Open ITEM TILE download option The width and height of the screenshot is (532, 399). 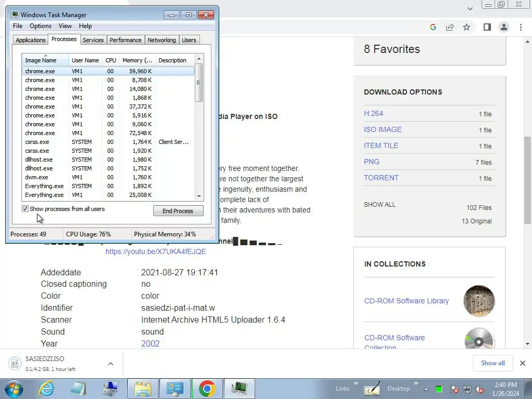tap(381, 145)
